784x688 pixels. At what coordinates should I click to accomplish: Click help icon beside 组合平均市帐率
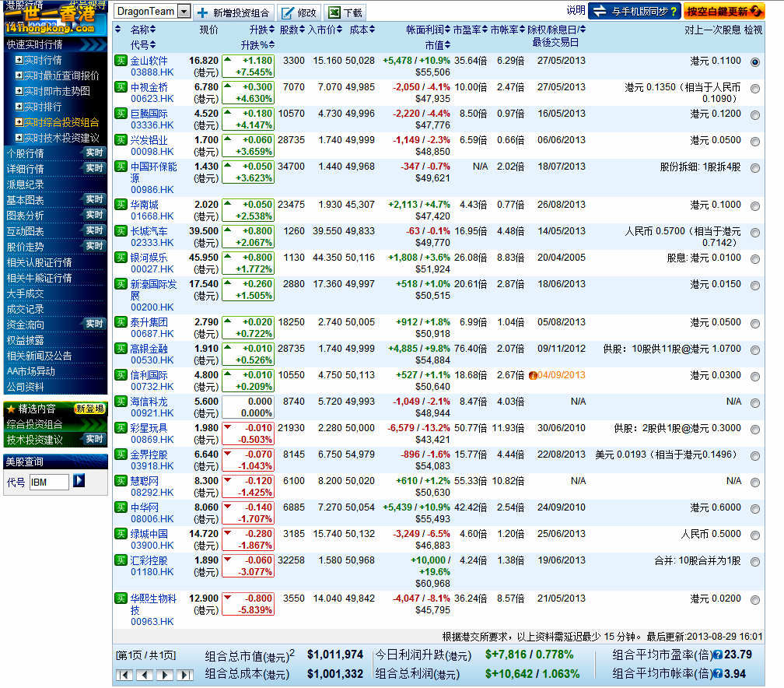click(x=717, y=674)
